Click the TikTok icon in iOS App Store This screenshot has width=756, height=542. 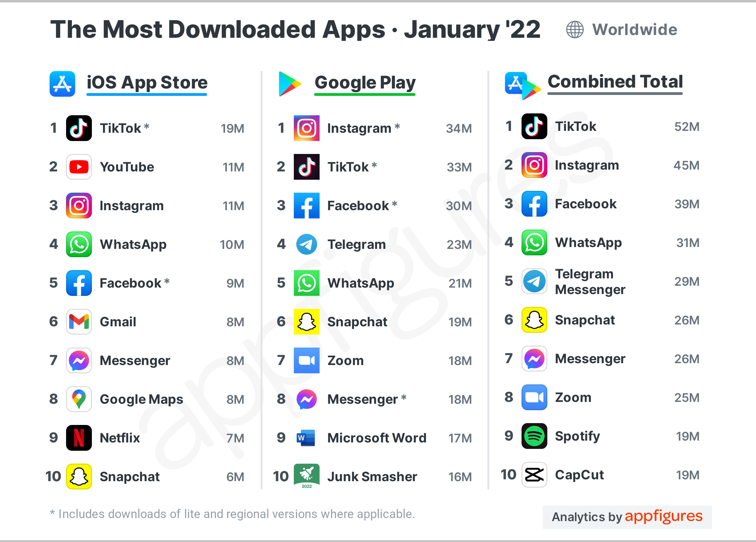(79, 129)
